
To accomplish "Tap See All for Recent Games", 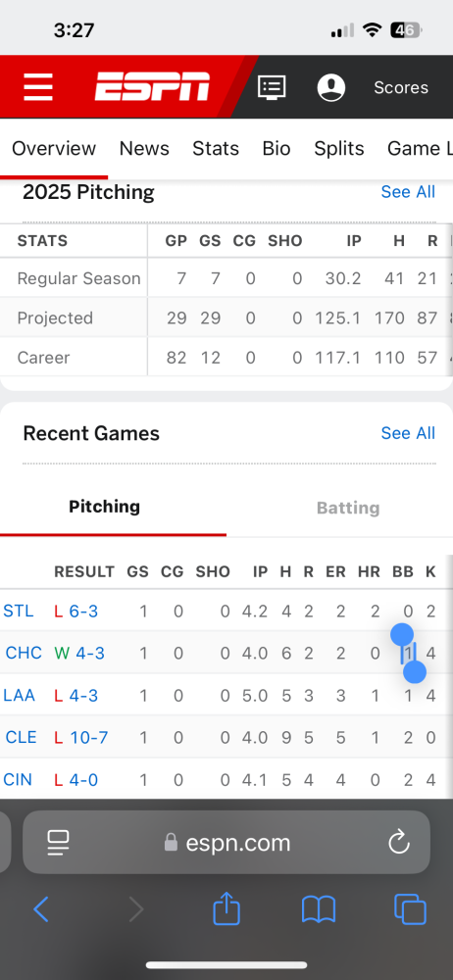I will [408, 433].
